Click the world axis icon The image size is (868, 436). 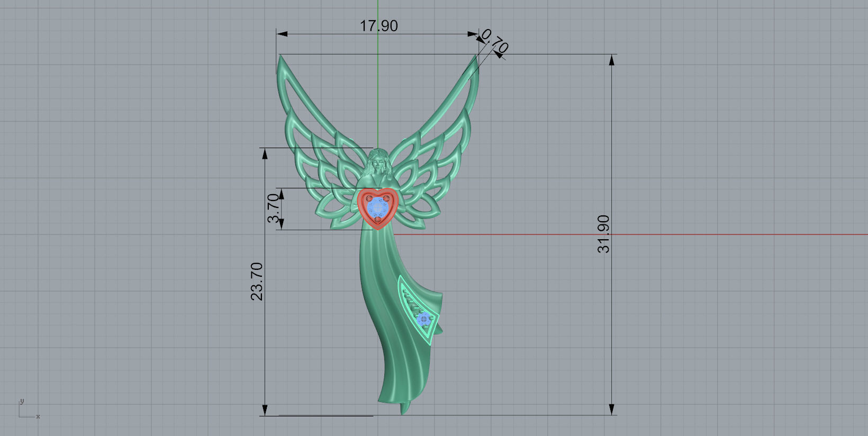pyautogui.click(x=29, y=408)
